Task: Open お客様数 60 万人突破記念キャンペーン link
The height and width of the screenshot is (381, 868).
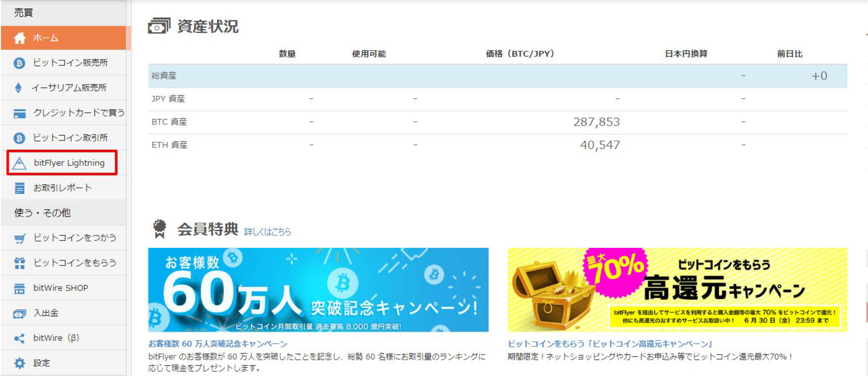Action: pos(218,344)
